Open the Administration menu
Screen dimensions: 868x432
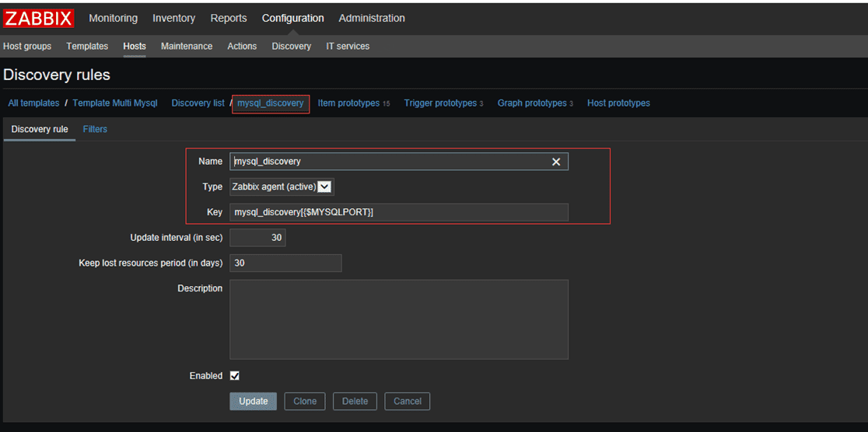tap(372, 18)
